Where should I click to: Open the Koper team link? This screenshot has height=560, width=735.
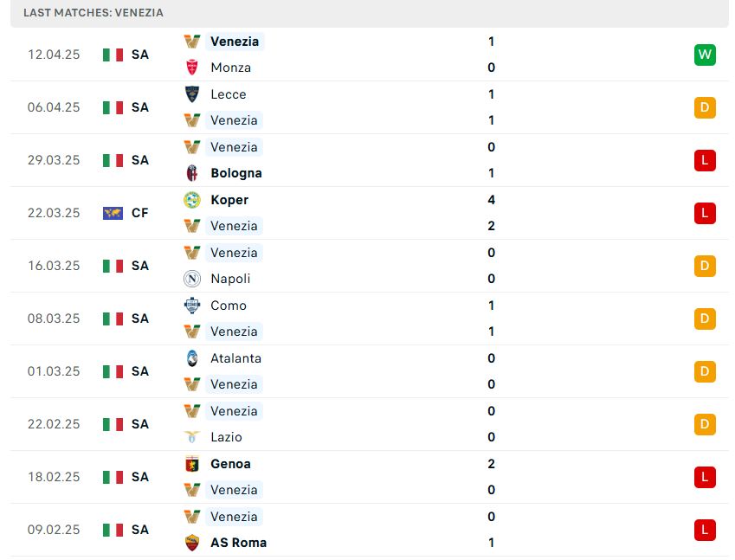(229, 200)
